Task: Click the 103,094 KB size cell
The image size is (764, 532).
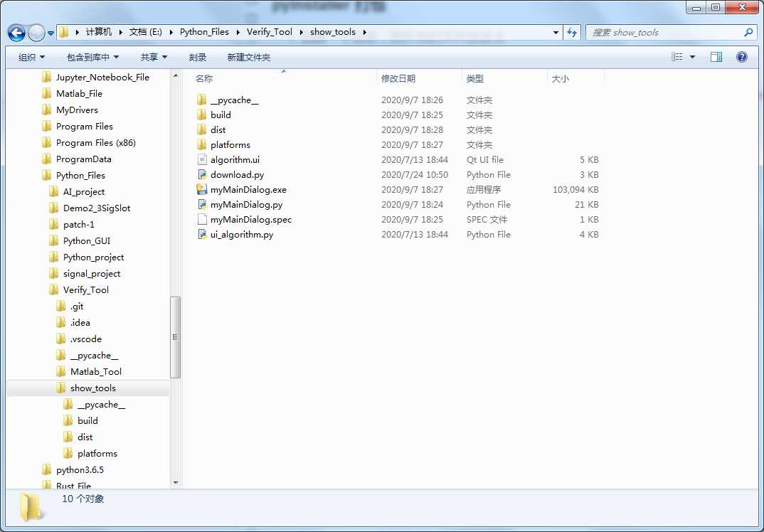Action: click(575, 189)
